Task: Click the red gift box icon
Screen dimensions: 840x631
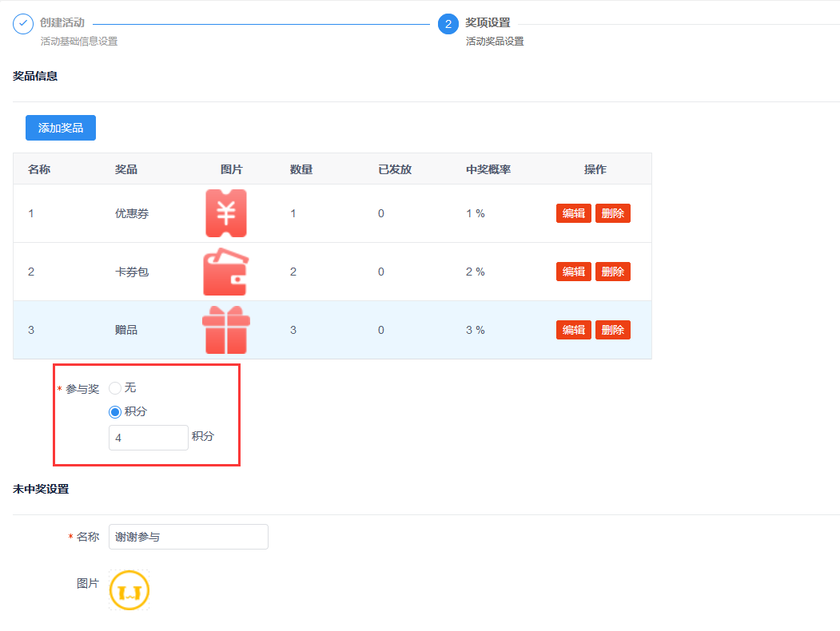Action: (226, 330)
